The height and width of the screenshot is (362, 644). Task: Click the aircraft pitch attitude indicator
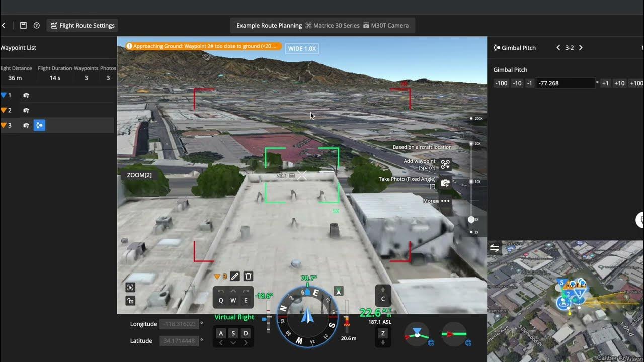pos(417,334)
